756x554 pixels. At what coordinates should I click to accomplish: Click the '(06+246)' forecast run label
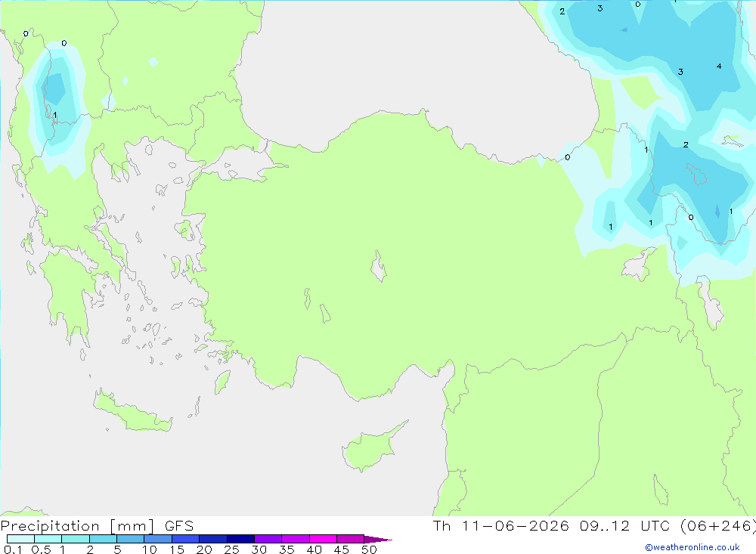click(717, 526)
